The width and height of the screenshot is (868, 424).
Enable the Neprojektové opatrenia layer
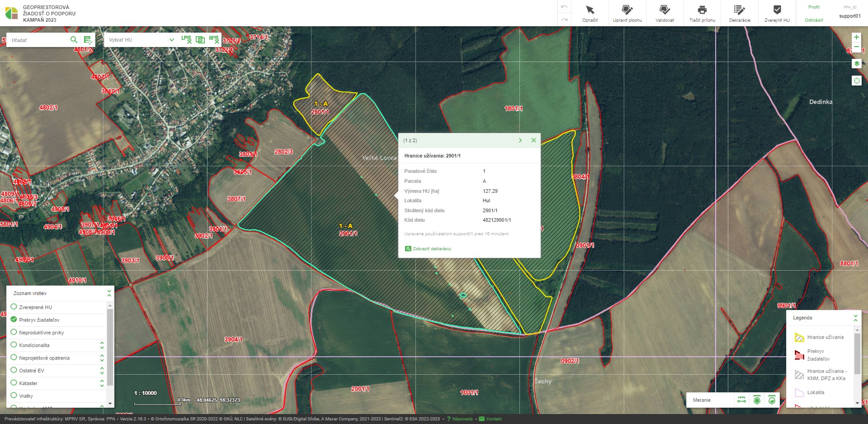click(x=14, y=357)
